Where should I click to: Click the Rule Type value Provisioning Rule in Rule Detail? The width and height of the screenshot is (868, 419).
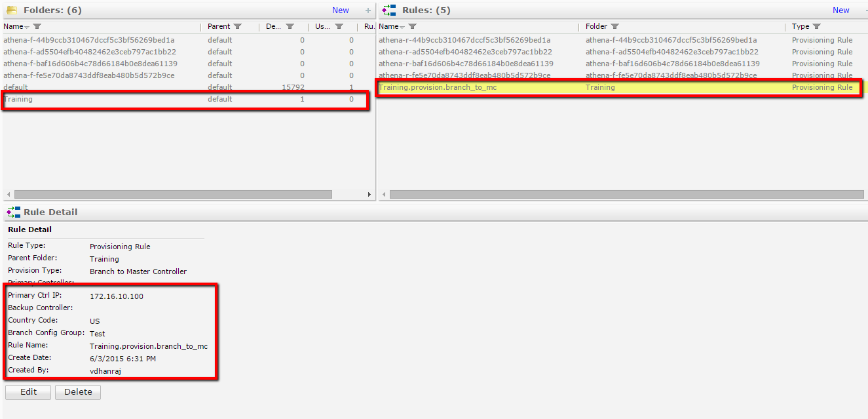pyautogui.click(x=120, y=247)
